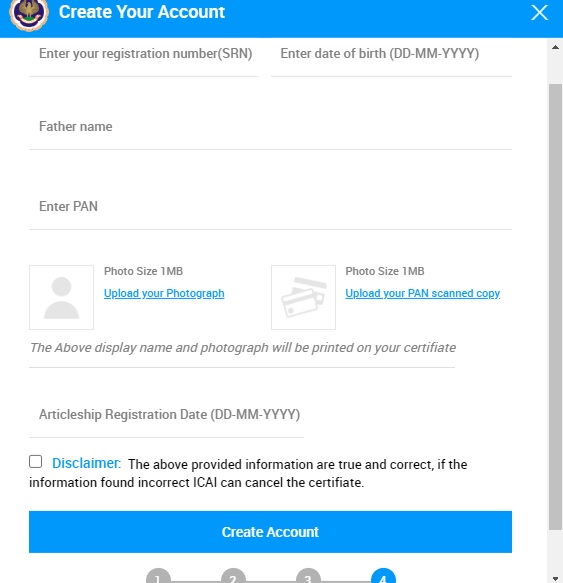
Task: Go to step 1 circle
Action: 158,576
